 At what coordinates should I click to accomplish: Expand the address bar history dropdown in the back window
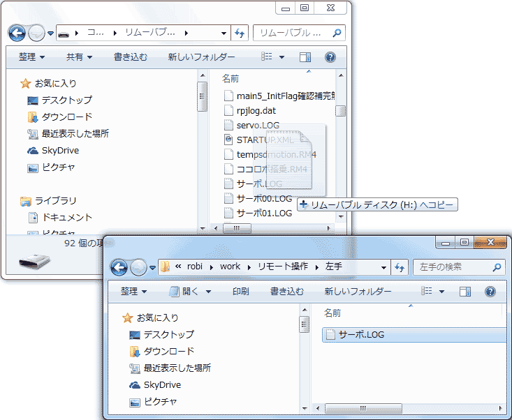click(x=224, y=33)
